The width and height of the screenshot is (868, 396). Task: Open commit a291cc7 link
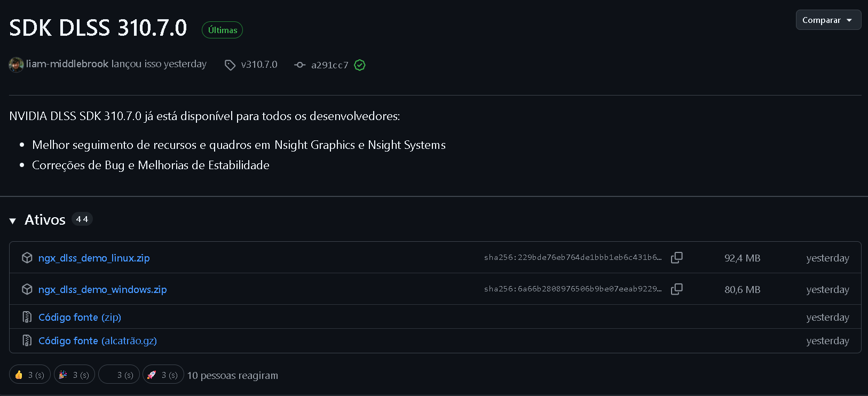click(330, 65)
